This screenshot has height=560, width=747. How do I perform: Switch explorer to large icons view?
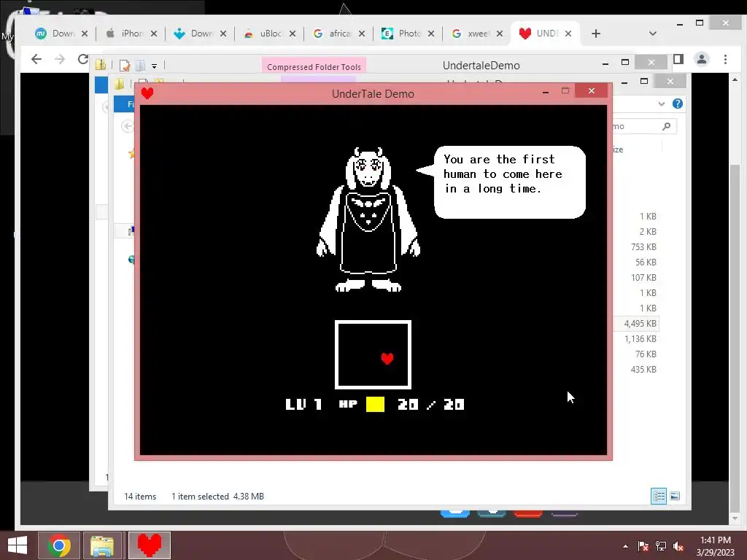coord(675,496)
